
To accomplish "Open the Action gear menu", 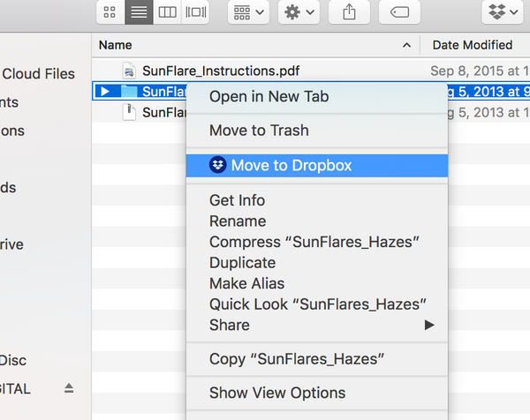I will [x=299, y=12].
